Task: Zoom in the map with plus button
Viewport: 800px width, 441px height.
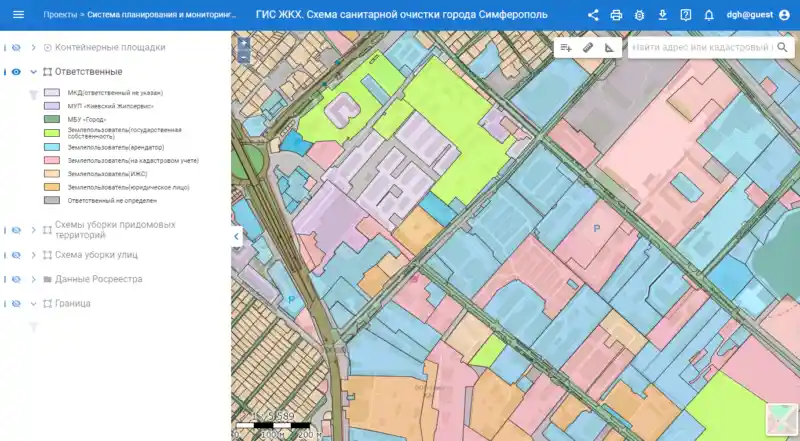Action: (x=244, y=43)
